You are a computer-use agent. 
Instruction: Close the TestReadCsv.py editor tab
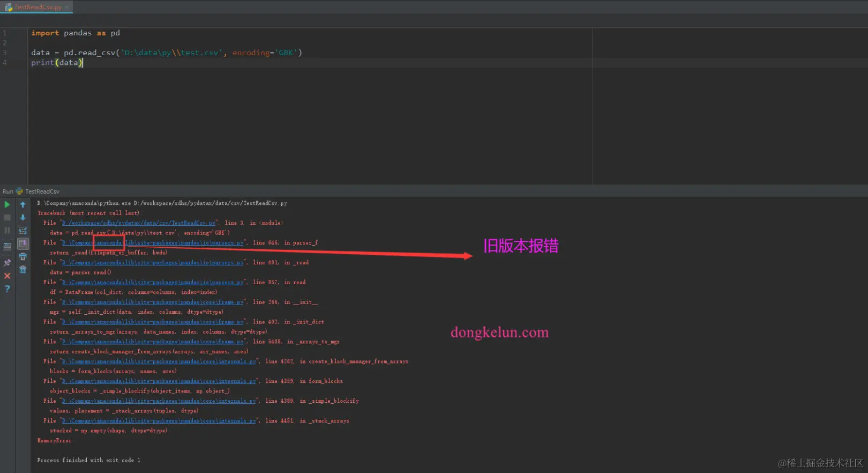[x=67, y=7]
